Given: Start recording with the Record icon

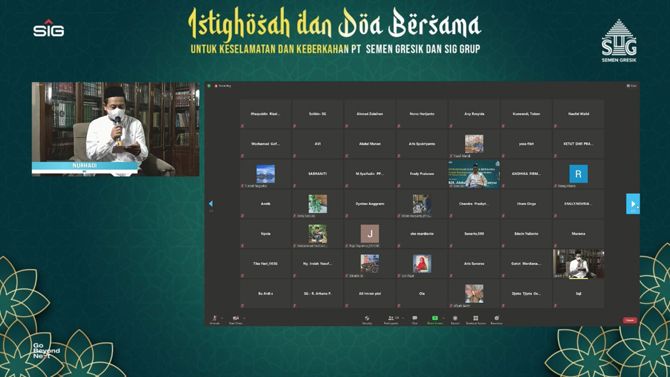Looking at the screenshot, I should pos(455,320).
